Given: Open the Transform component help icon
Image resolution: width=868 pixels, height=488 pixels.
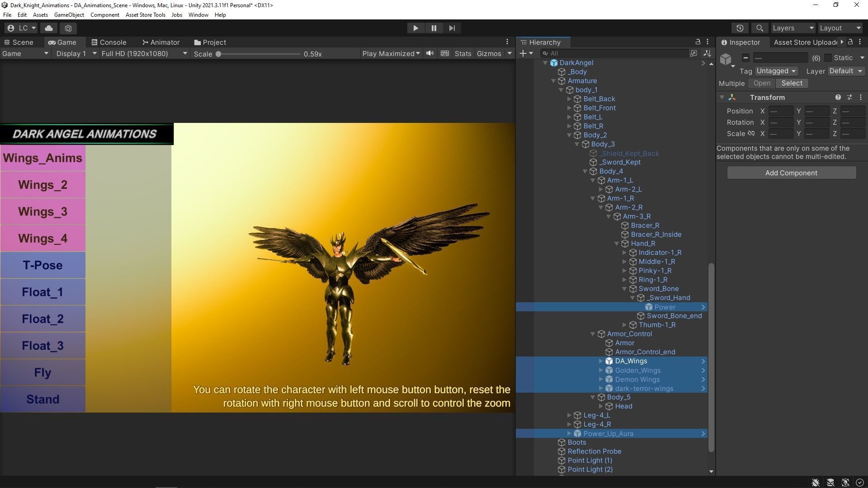Looking at the screenshot, I should point(838,97).
